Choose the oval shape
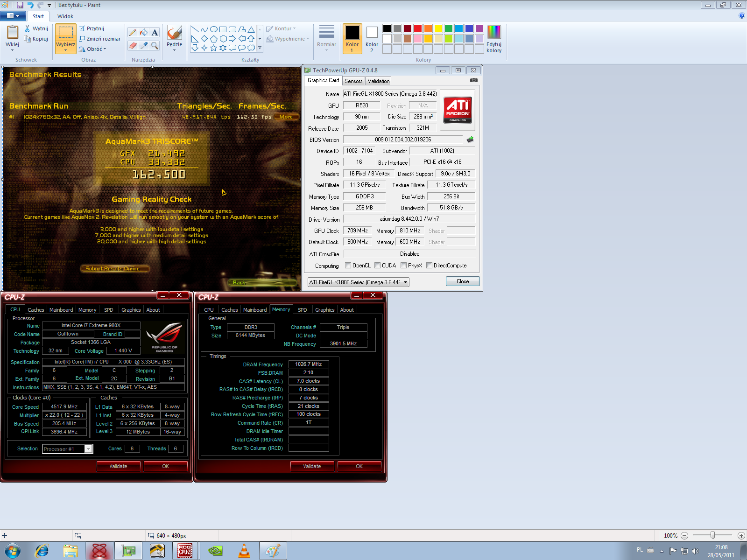The width and height of the screenshot is (747, 560). pos(213,29)
